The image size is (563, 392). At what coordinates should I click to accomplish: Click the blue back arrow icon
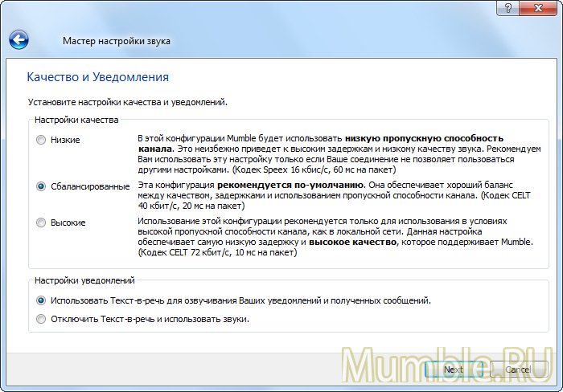(18, 39)
